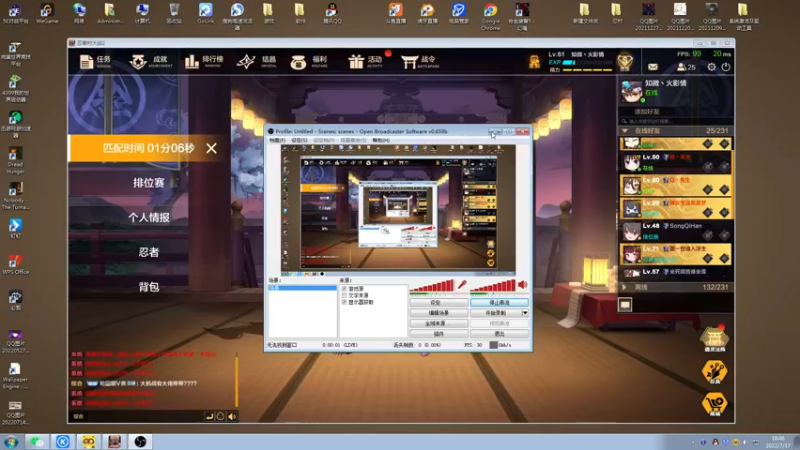Open the blue K app in taskbar
This screenshot has width=800, height=450.
(63, 441)
